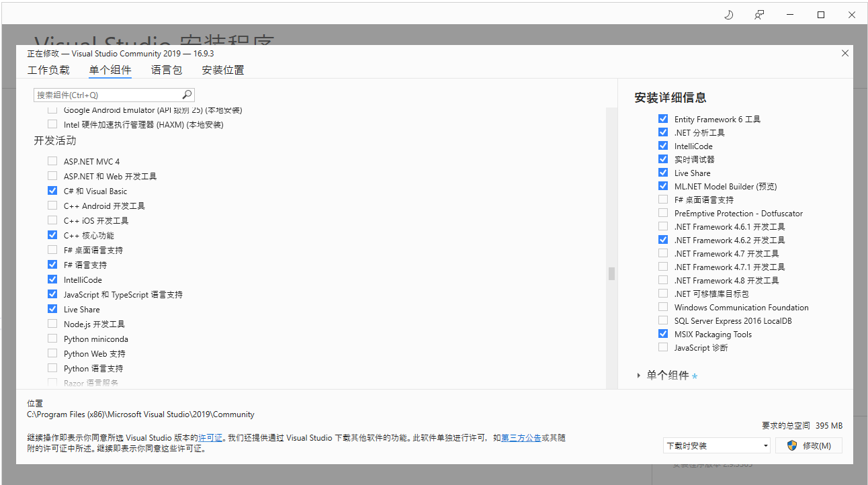This screenshot has width=868, height=485.
Task: Uncheck Live Share in install details
Action: 663,173
